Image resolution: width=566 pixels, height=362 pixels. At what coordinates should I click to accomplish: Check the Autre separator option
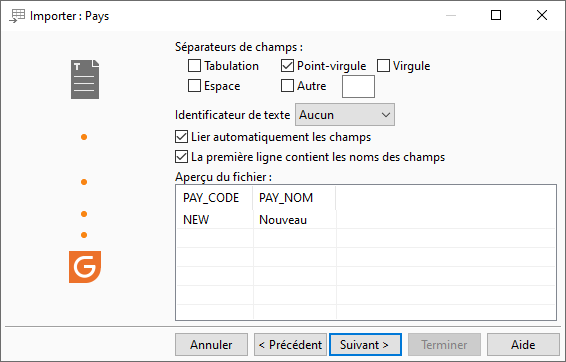pos(287,86)
